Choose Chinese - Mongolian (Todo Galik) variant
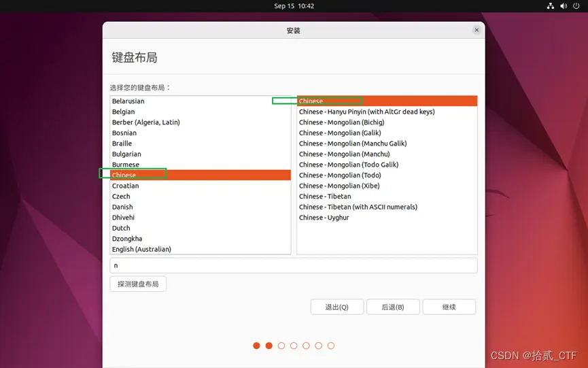Viewport: 588px width, 368px height. coord(387,165)
